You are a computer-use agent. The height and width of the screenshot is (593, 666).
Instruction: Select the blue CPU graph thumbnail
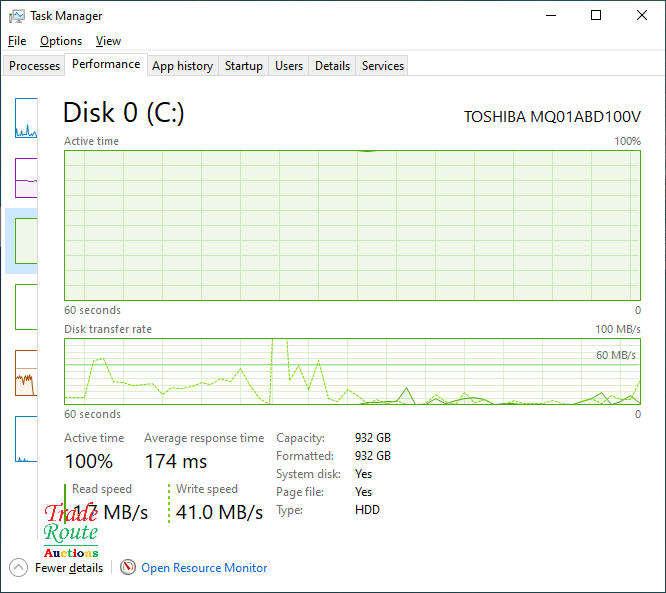click(26, 118)
